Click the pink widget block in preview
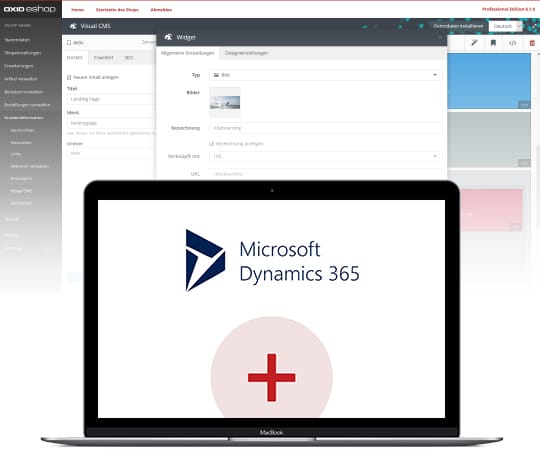 click(491, 210)
